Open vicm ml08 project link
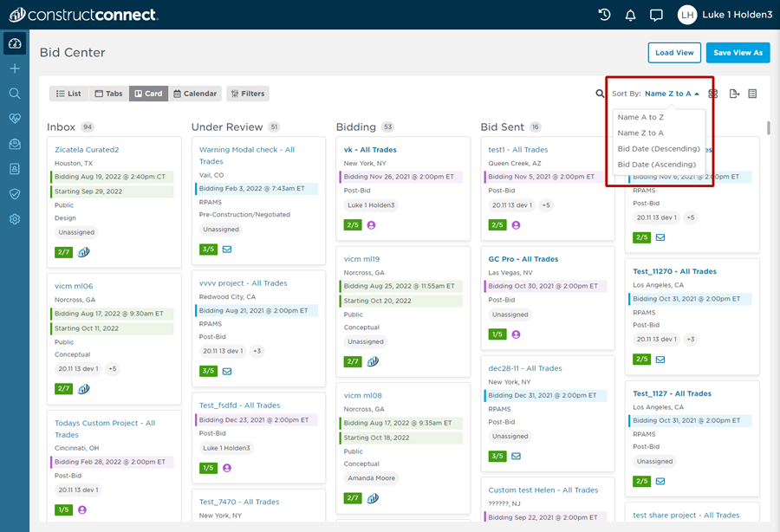Viewport: 780px width, 532px height. coord(362,396)
